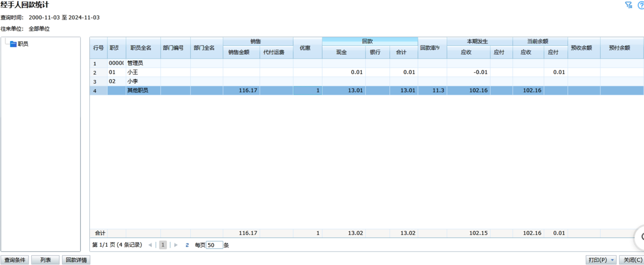This screenshot has height=265, width=644.
Task: Click the help question mark icon
Action: [640, 5]
